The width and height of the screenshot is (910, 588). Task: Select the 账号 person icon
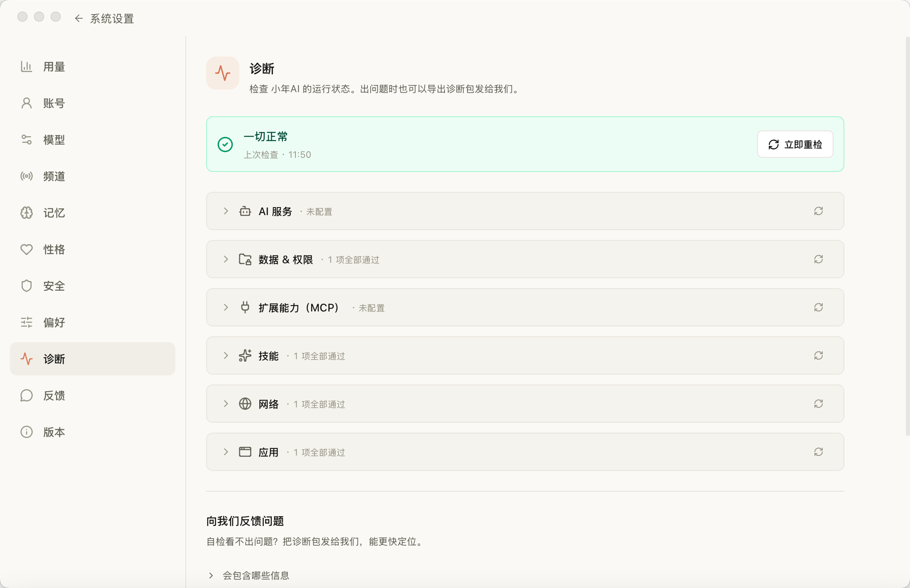(27, 103)
